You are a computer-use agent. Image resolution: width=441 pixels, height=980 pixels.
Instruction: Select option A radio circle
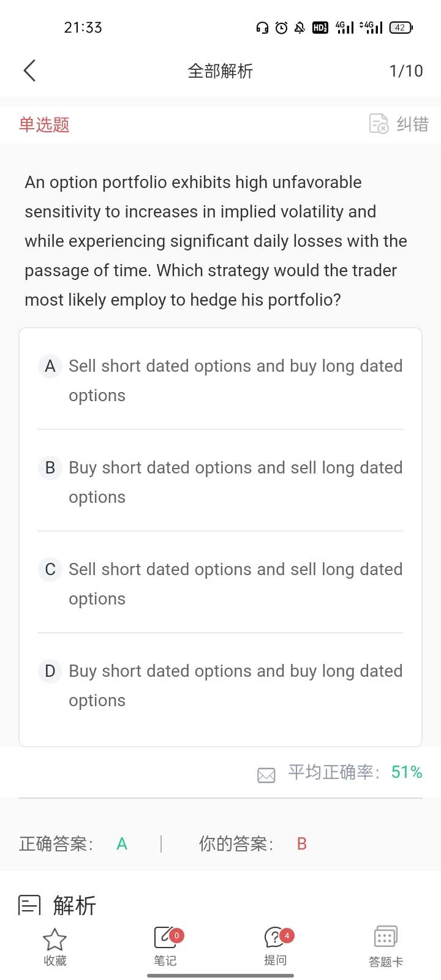coord(50,366)
